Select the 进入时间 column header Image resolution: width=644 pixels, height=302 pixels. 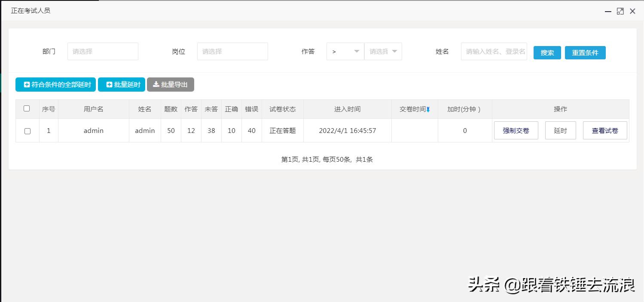coord(347,109)
